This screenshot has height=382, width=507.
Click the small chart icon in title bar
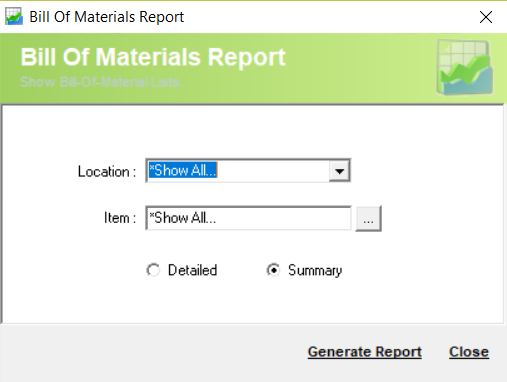coord(14,16)
